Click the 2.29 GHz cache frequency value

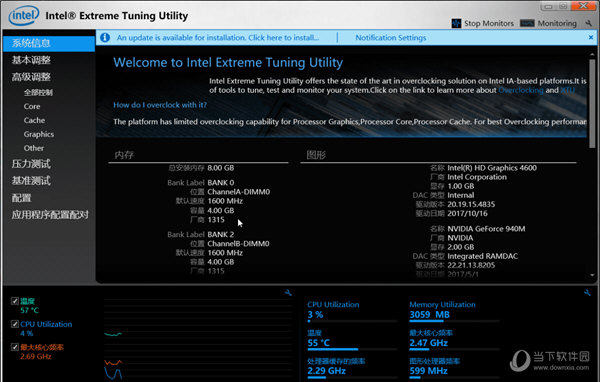tap(326, 371)
